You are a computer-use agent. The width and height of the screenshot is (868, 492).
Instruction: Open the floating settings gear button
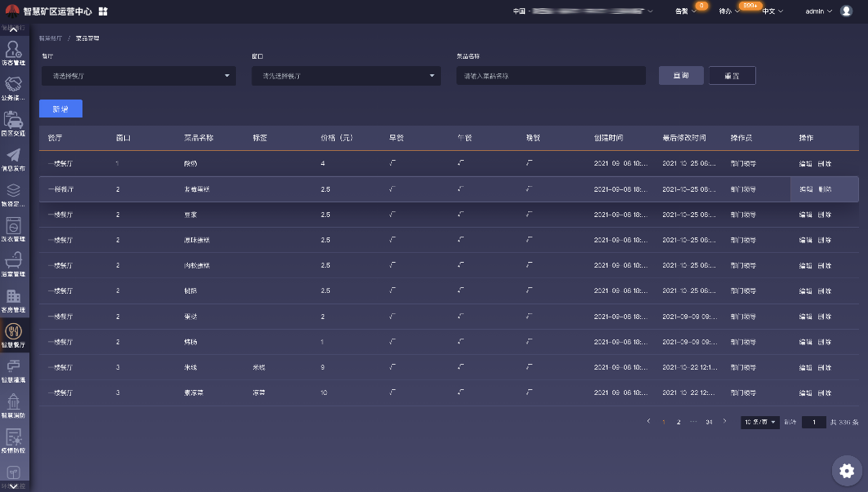pos(847,471)
